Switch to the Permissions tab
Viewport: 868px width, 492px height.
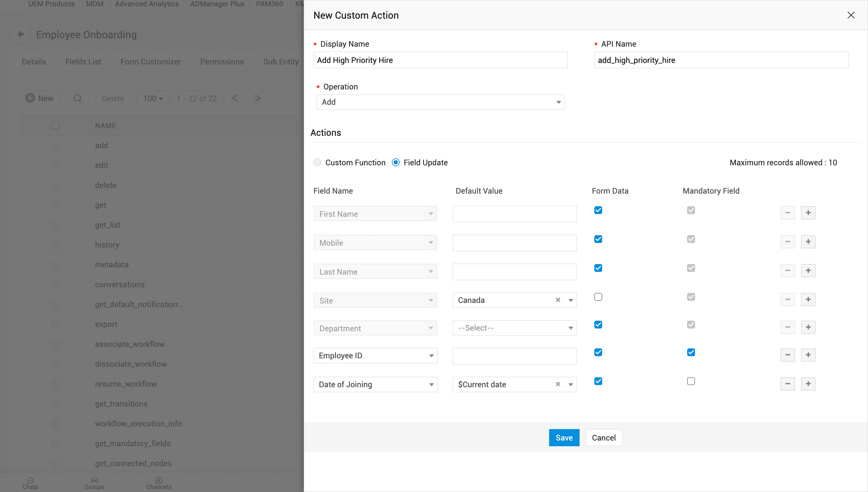[222, 61]
